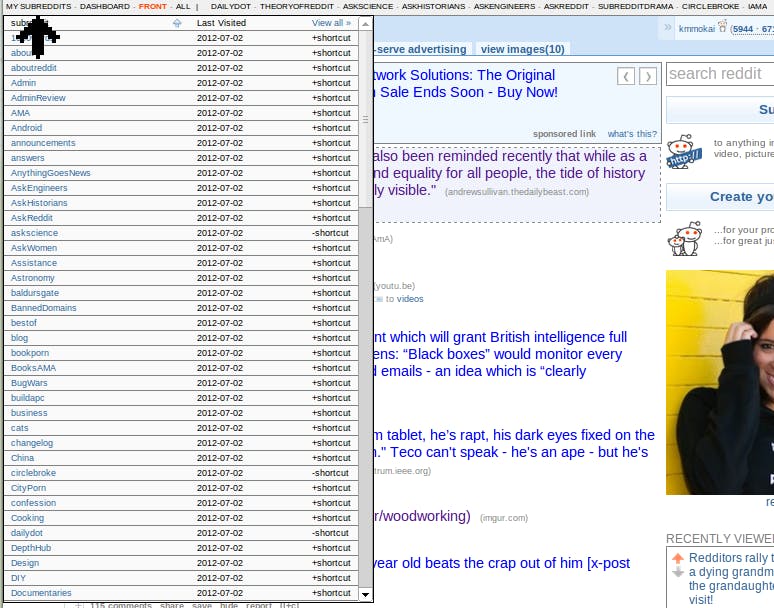Open the Documentaries subreddit link
The height and width of the screenshot is (608, 774).
(x=41, y=593)
